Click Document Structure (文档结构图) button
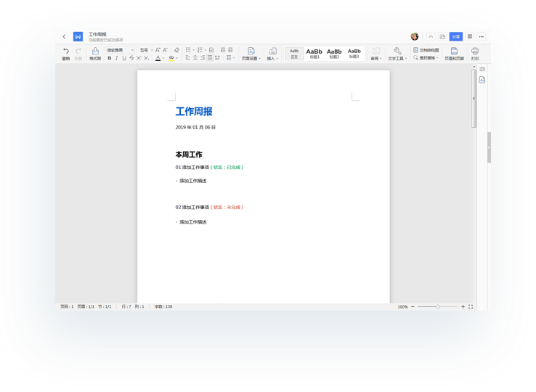 tap(426, 50)
